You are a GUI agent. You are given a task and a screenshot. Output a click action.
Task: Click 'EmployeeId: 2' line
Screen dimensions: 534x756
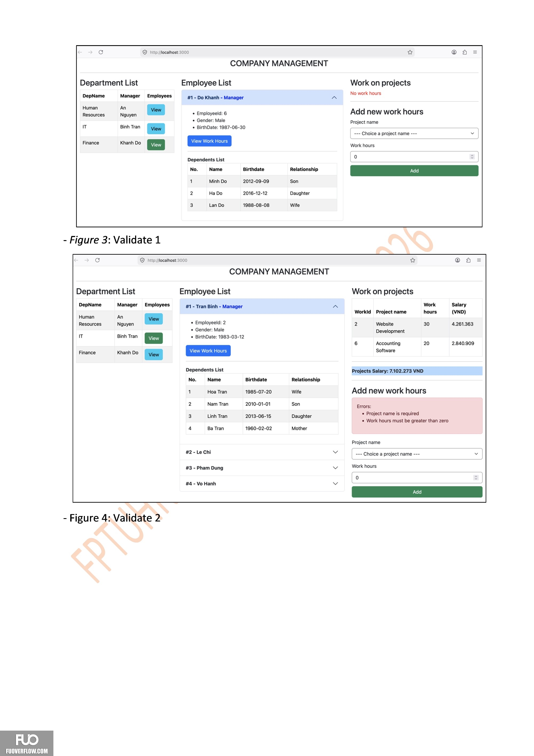pyautogui.click(x=211, y=323)
